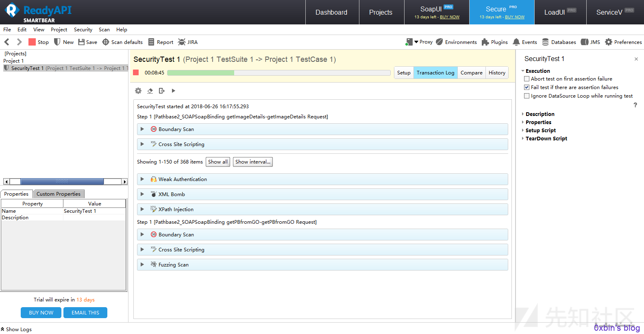
Task: Open the Scan menu
Action: (x=104, y=30)
